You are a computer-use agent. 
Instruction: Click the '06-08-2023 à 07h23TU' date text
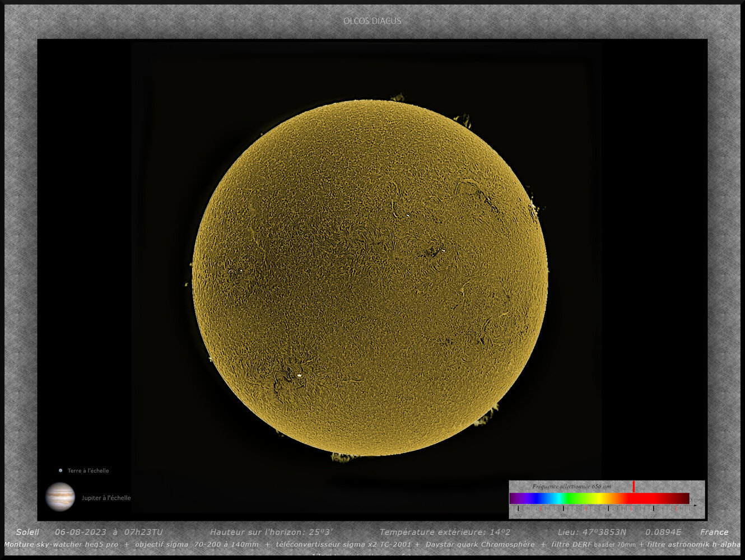[109, 532]
